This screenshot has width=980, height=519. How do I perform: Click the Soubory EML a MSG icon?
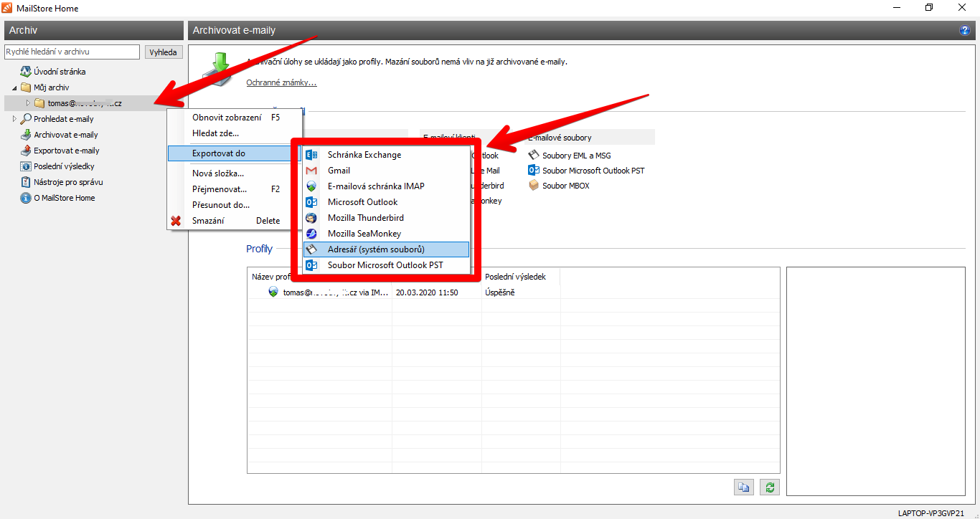533,155
